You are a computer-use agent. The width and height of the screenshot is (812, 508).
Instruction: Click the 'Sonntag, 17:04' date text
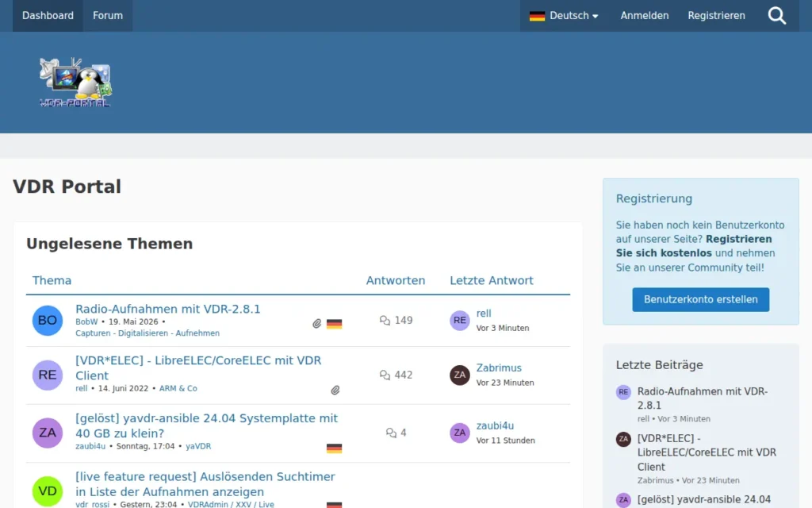146,446
